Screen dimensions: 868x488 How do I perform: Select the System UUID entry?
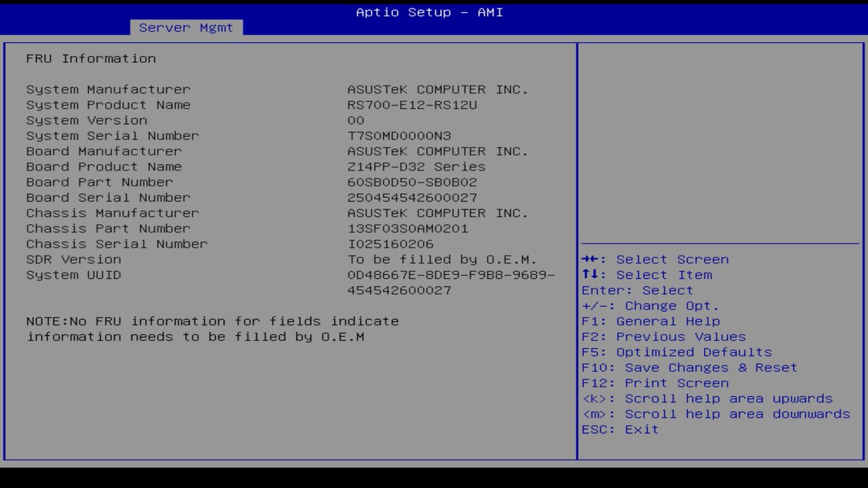coord(73,274)
